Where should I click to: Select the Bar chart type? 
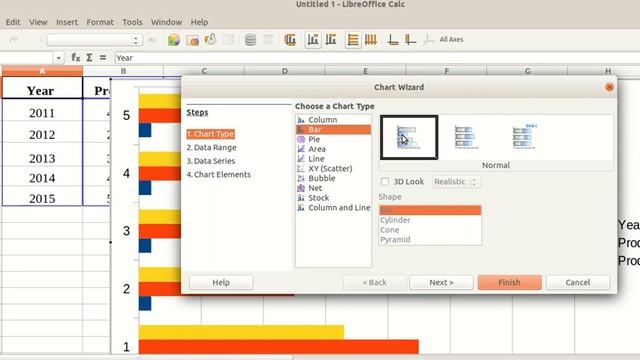click(333, 129)
